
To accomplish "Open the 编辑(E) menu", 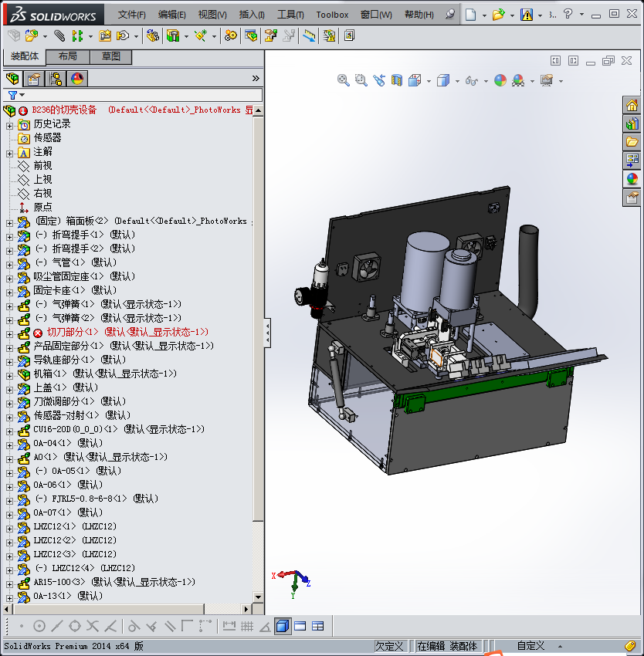I will coord(172,15).
